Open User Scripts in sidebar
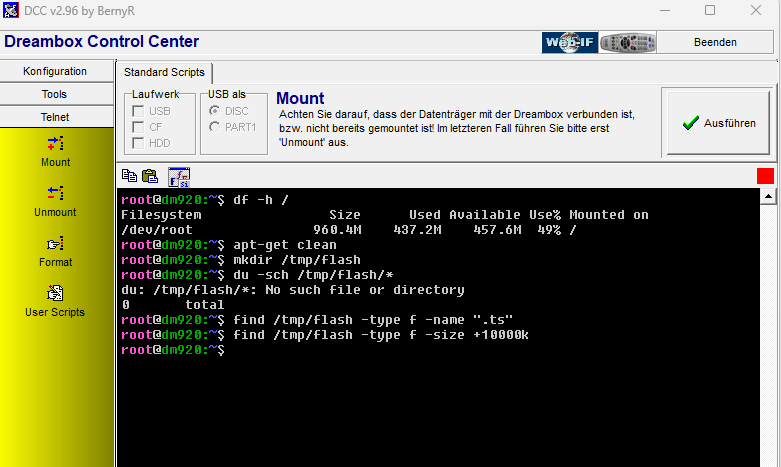The height and width of the screenshot is (467, 781). (55, 293)
